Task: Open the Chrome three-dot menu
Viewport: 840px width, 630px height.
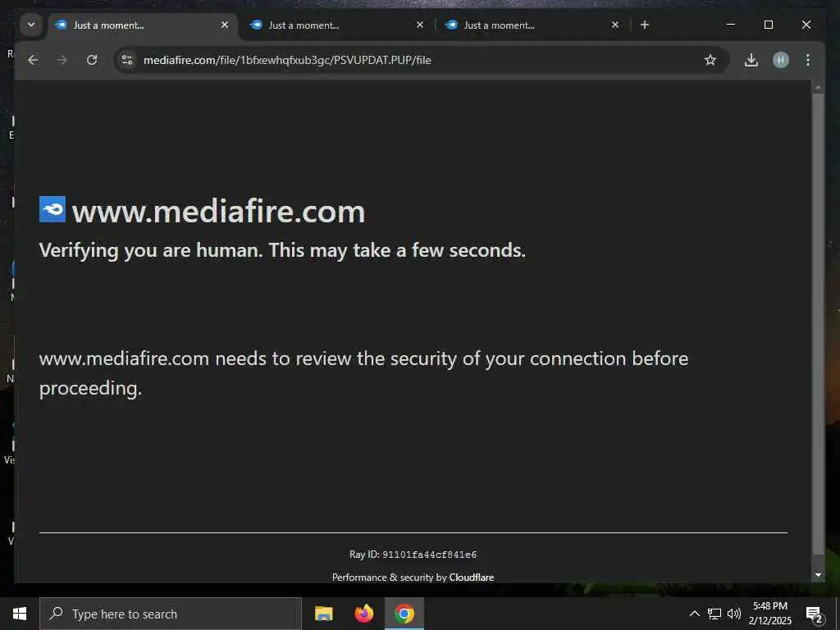Action: 808,60
